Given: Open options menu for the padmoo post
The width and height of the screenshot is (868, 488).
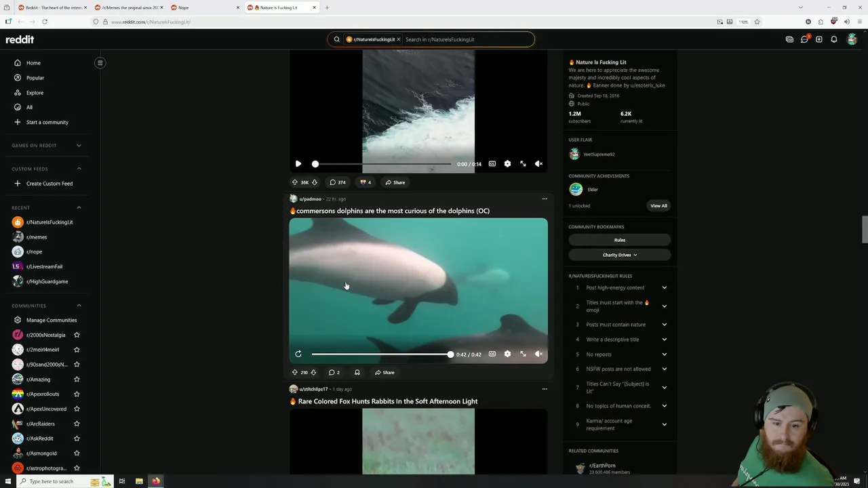Looking at the screenshot, I should (545, 199).
